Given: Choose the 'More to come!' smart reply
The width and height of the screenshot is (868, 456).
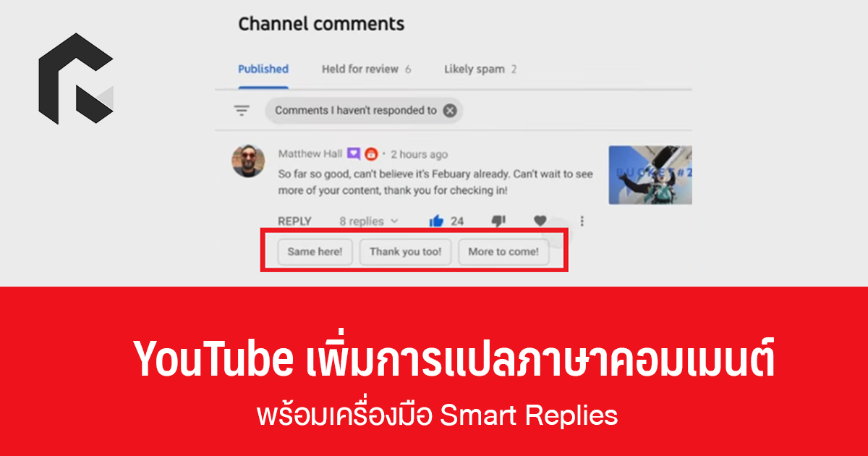Looking at the screenshot, I should pyautogui.click(x=503, y=252).
